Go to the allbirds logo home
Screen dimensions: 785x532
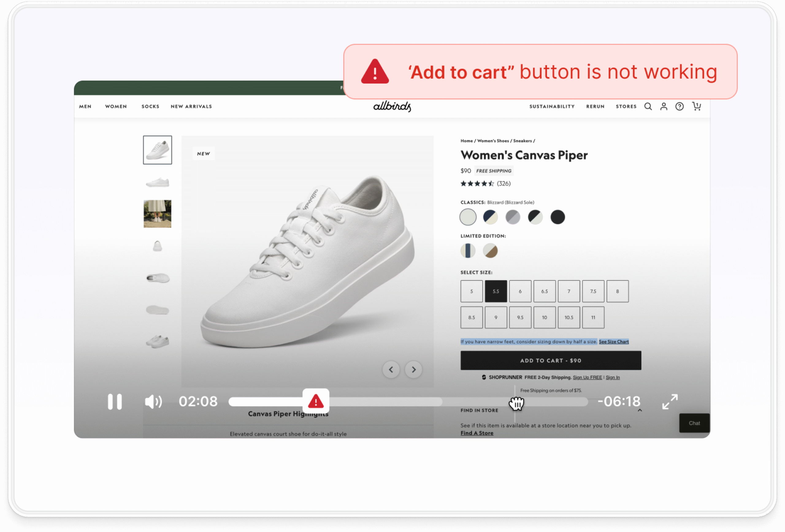coord(392,106)
